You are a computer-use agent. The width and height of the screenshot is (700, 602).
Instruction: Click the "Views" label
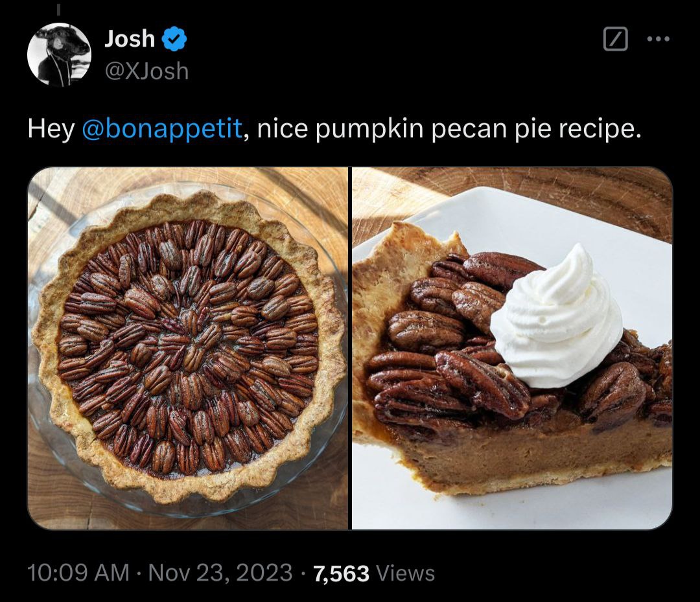405,573
